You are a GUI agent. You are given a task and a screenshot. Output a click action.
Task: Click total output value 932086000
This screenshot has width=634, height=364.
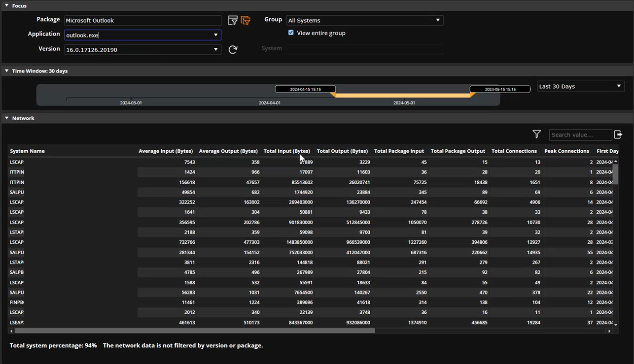point(356,323)
